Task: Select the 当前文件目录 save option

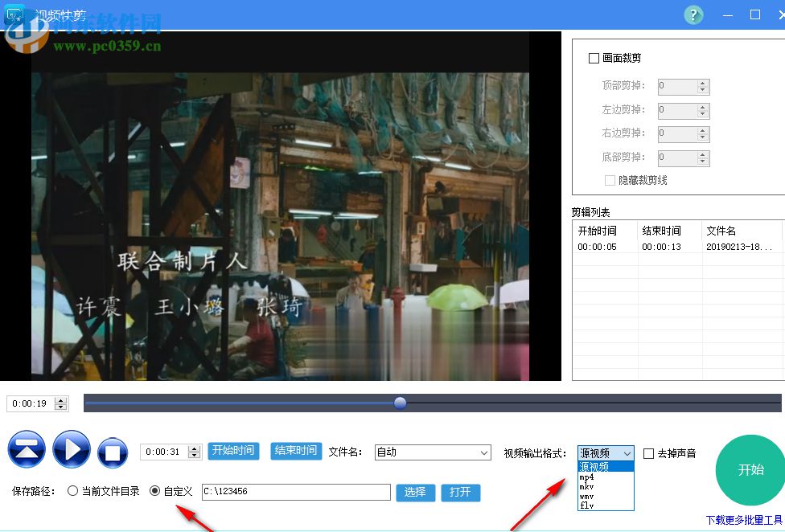Action: click(x=72, y=491)
